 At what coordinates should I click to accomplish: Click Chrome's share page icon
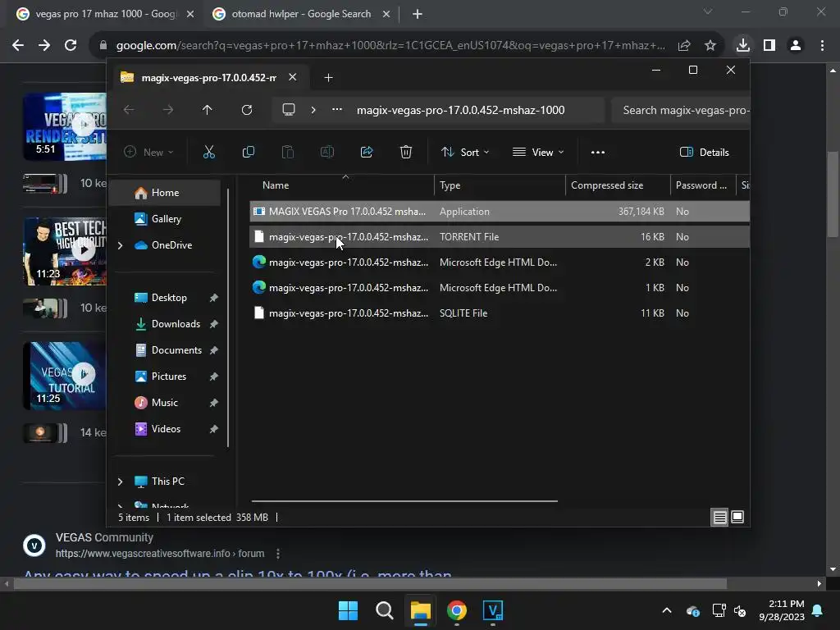tap(684, 46)
